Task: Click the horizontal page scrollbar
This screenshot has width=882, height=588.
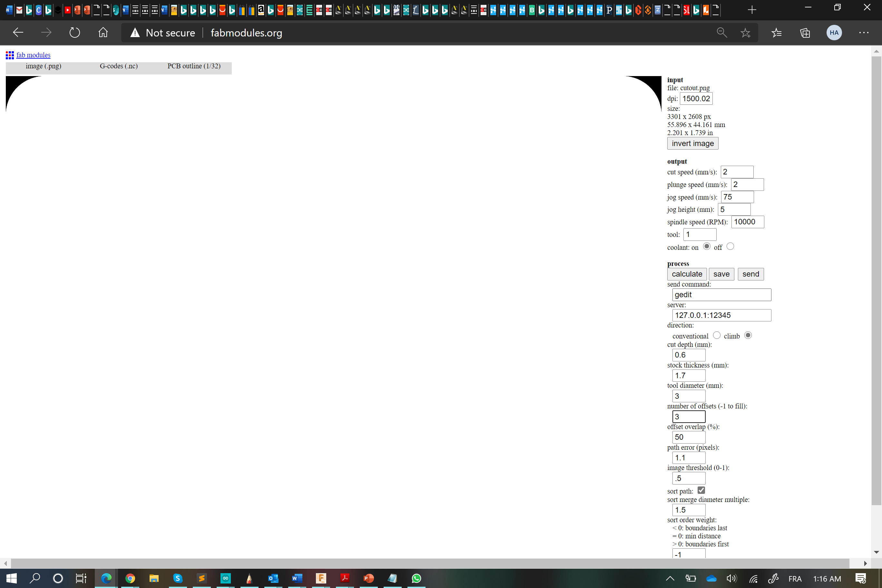Action: [430, 563]
